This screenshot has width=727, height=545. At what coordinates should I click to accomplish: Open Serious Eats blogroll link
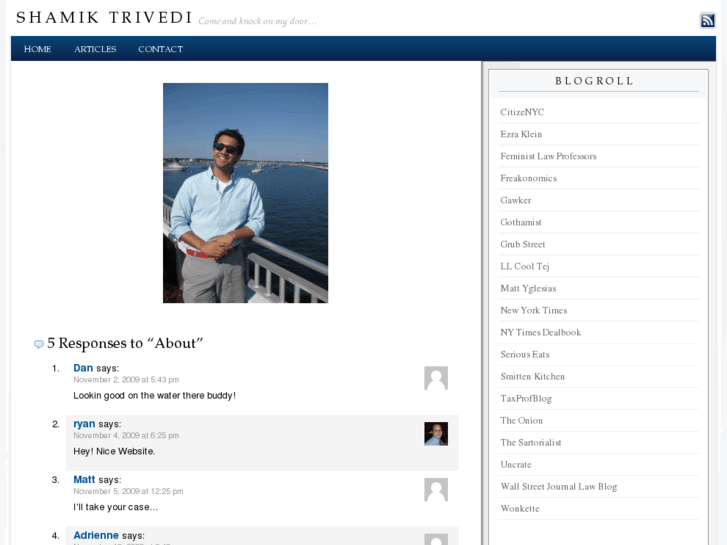(x=525, y=354)
